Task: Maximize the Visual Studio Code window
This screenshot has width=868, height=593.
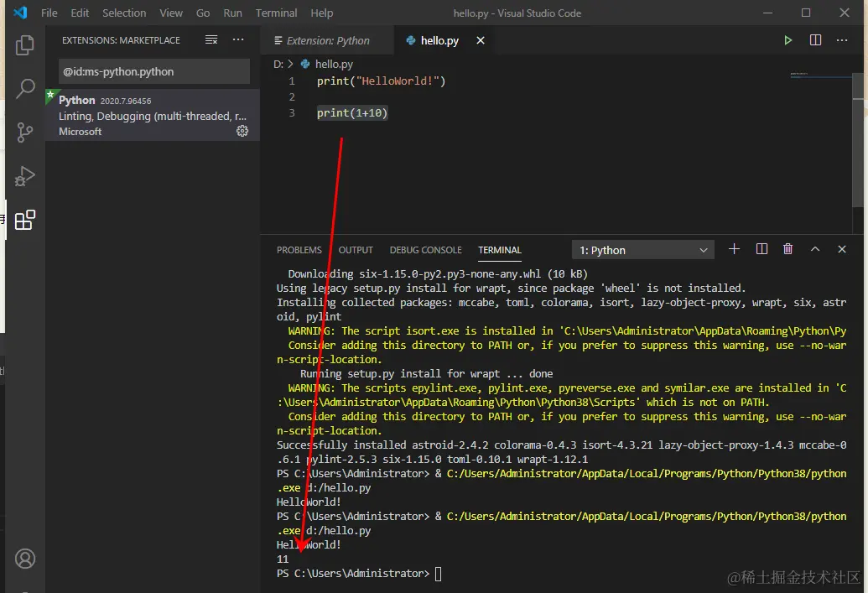Action: 806,13
